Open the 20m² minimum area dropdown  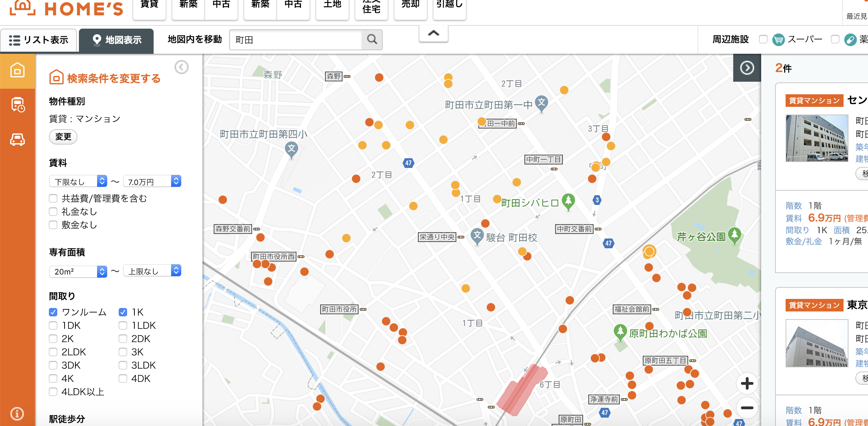(78, 271)
